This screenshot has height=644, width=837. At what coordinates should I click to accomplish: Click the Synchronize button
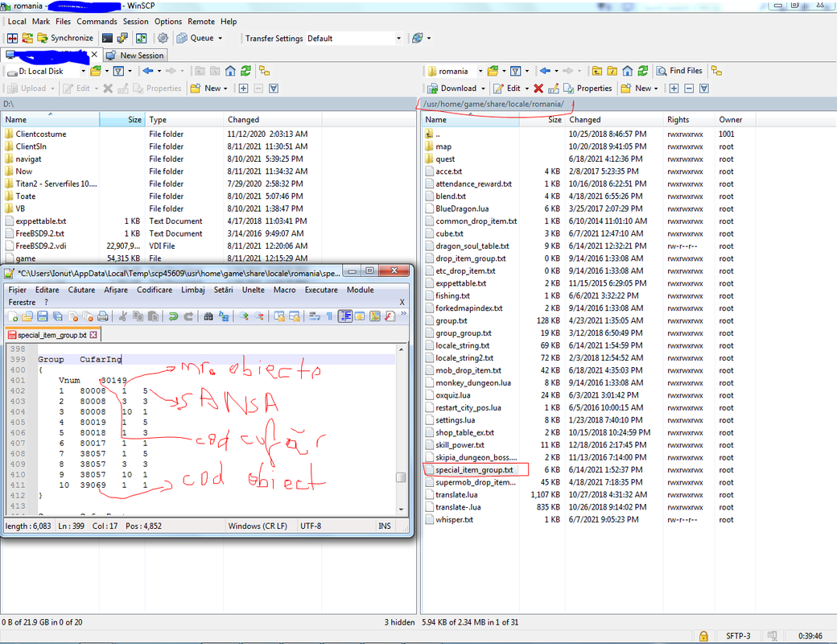click(64, 38)
